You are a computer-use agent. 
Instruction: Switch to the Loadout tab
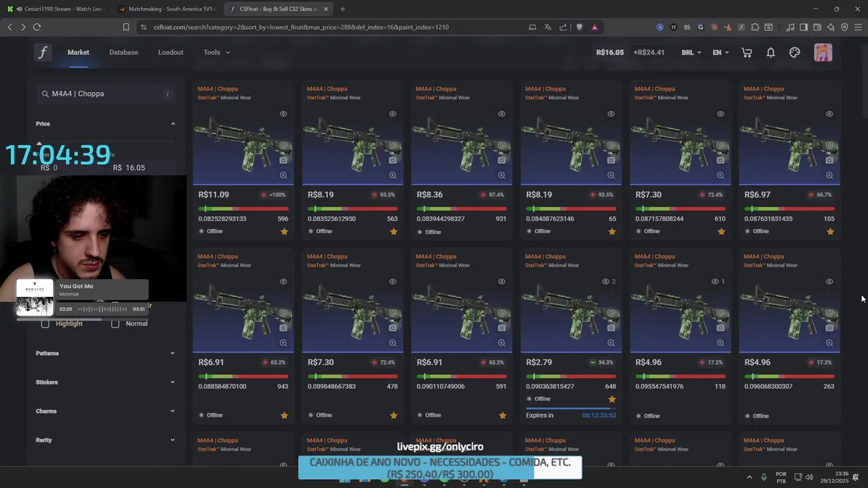[x=171, y=52]
